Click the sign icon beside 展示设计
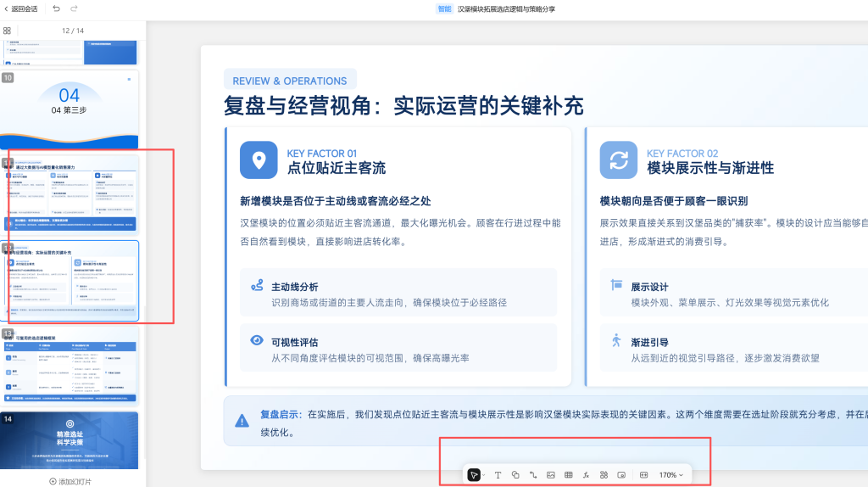This screenshot has height=487, width=868. click(x=617, y=285)
